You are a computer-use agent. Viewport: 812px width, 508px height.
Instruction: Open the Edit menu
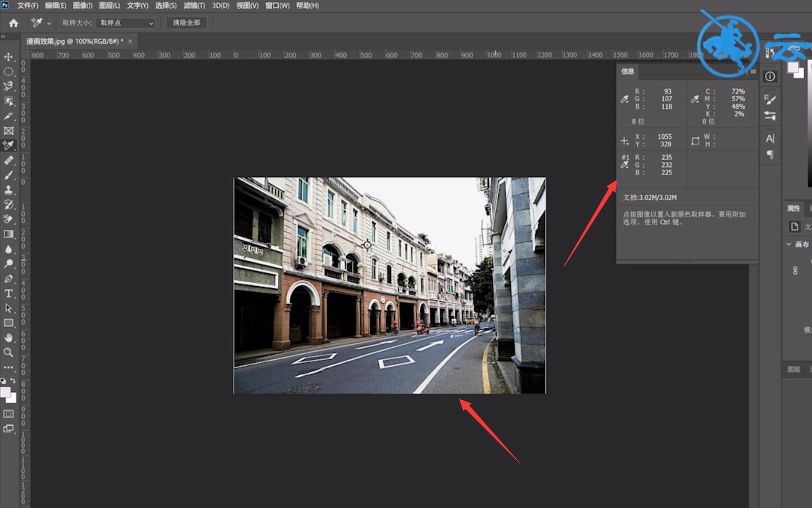click(55, 6)
